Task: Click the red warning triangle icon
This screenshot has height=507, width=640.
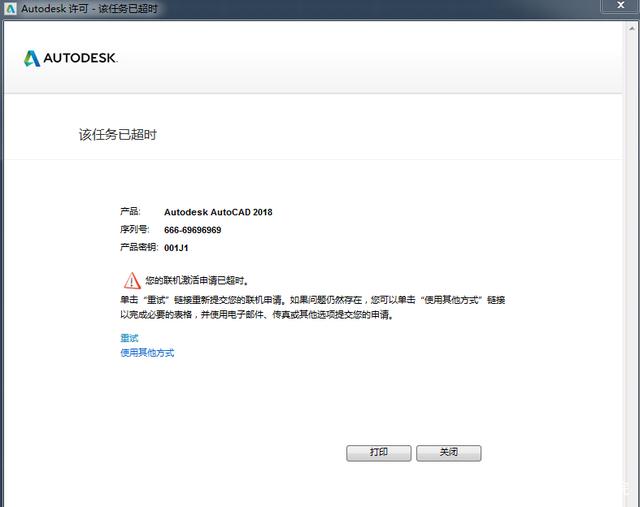Action: [132, 280]
